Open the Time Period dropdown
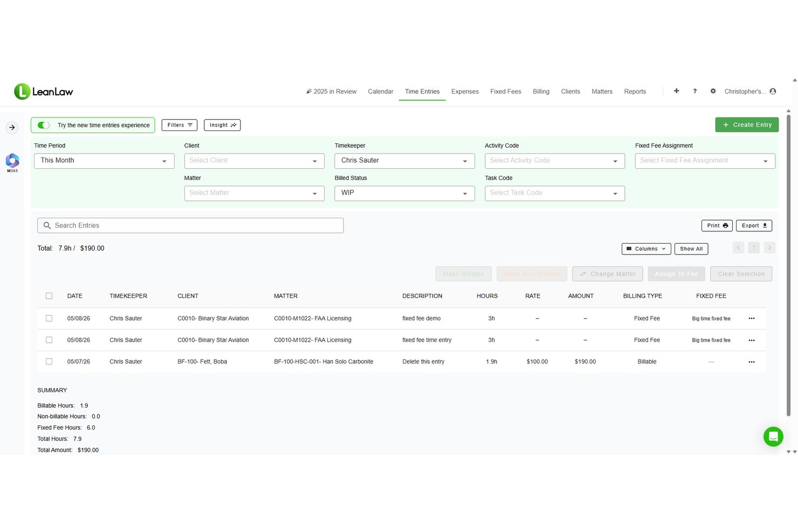Image resolution: width=798 pixels, height=532 pixels. pyautogui.click(x=104, y=161)
